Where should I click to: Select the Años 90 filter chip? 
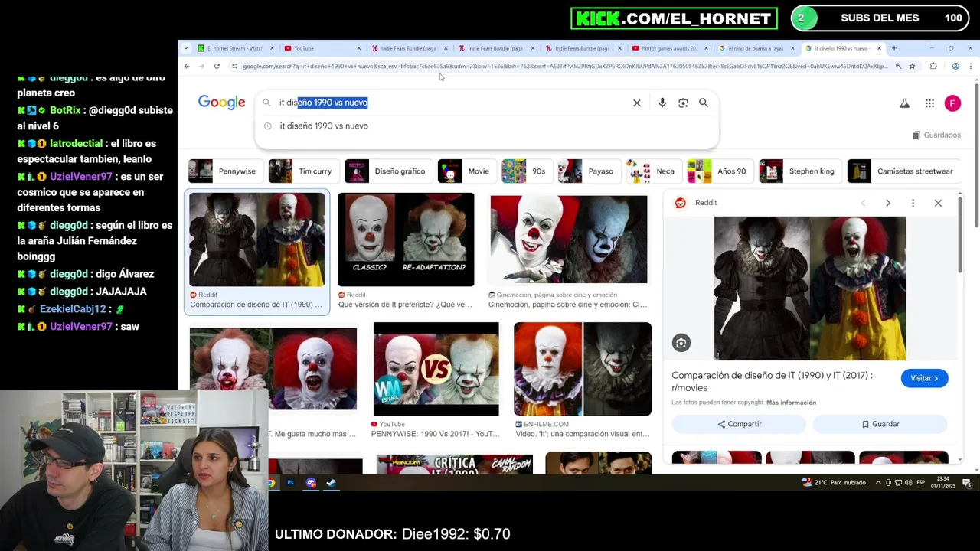point(720,171)
